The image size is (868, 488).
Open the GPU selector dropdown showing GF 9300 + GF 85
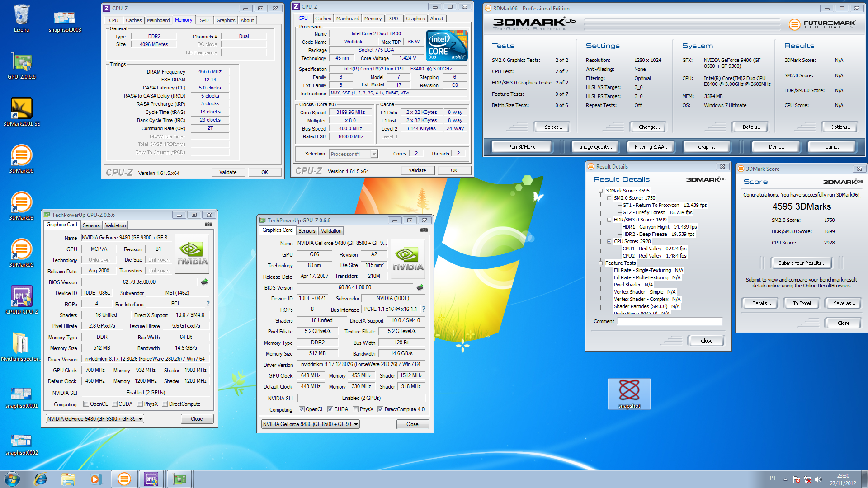tap(94, 419)
